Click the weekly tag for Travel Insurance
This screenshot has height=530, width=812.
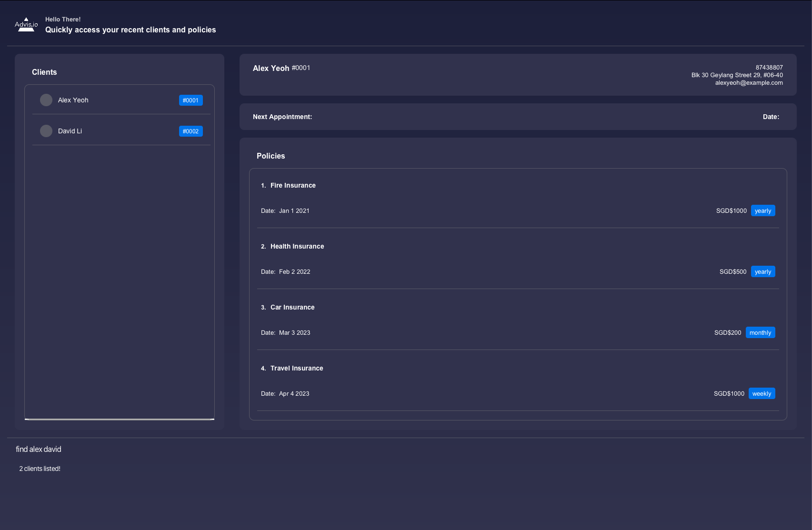[x=762, y=393]
